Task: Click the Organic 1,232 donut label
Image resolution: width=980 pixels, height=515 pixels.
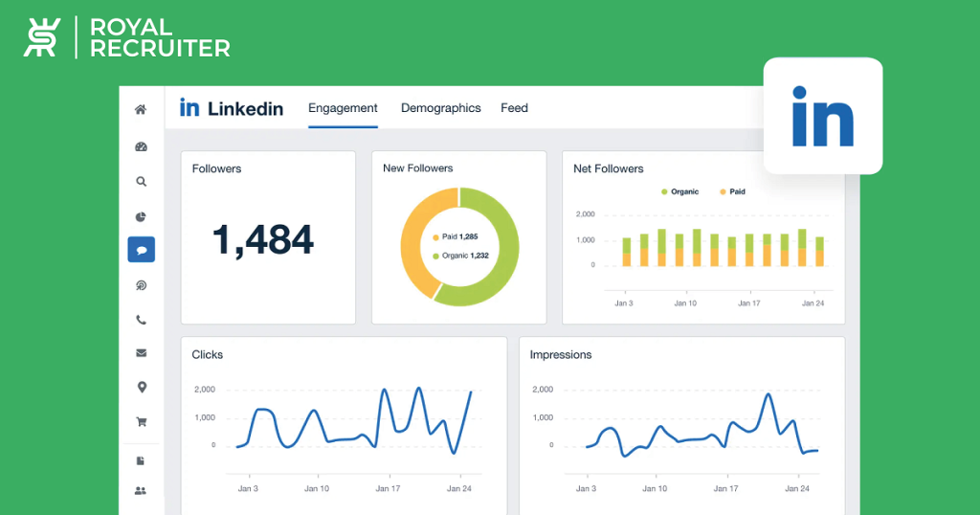Action: (460, 256)
